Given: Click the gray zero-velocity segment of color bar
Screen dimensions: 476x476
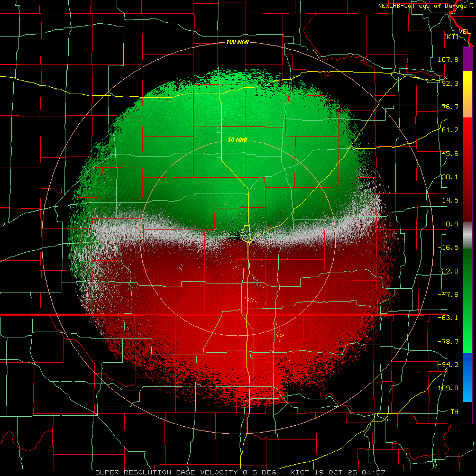Looking at the screenshot, I should [x=467, y=235].
